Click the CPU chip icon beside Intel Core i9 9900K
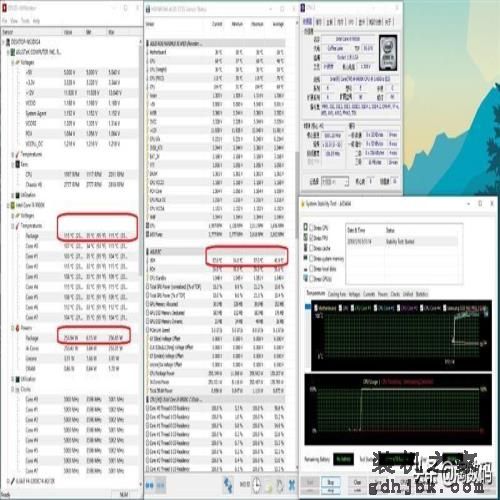Viewport: 500px width, 500px height. (13, 205)
